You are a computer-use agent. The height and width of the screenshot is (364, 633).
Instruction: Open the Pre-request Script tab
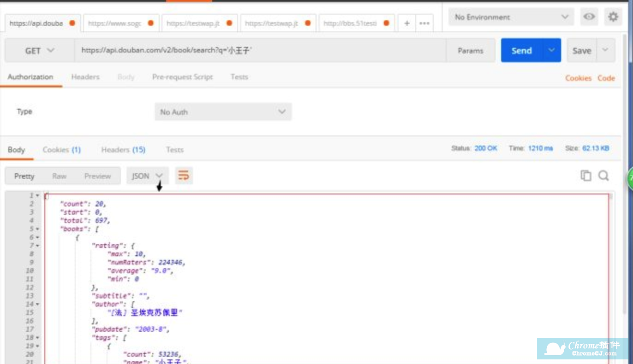click(x=183, y=77)
